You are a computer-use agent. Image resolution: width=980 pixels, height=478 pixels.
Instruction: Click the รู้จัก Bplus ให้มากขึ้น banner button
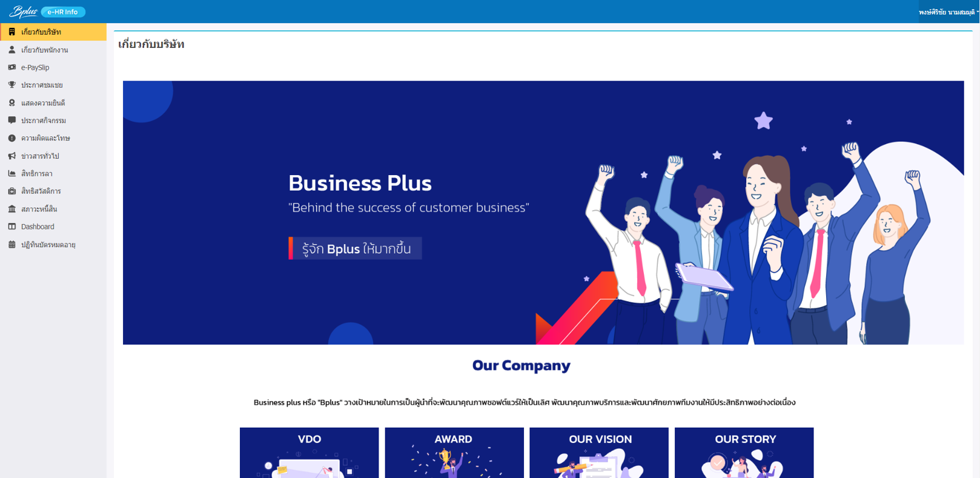point(356,248)
